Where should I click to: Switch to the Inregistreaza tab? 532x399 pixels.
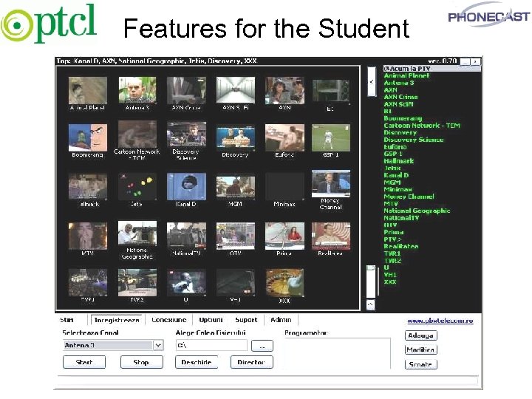pyautogui.click(x=117, y=320)
